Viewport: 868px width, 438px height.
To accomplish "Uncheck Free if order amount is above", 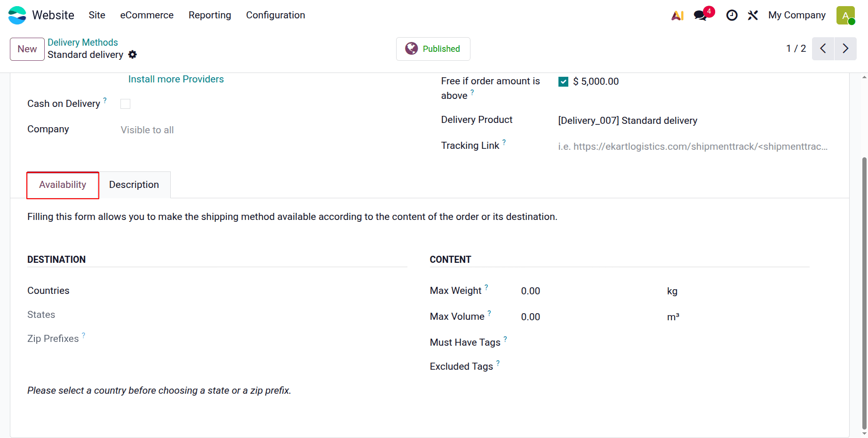I will point(563,81).
